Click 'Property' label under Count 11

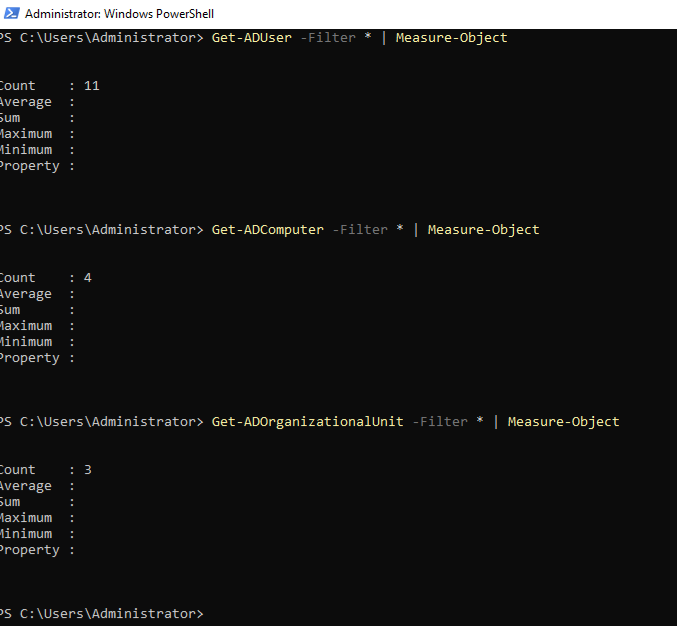[x=29, y=166]
